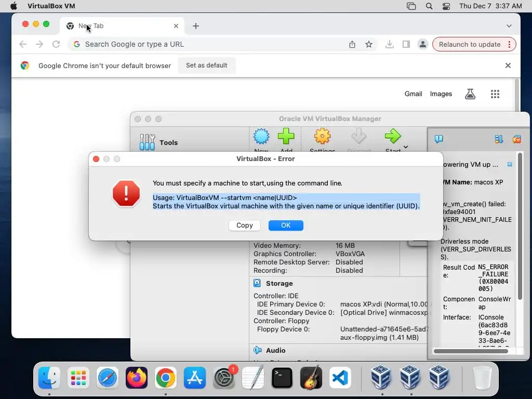Click the "IDE Primary Device 0:" label

291,304
